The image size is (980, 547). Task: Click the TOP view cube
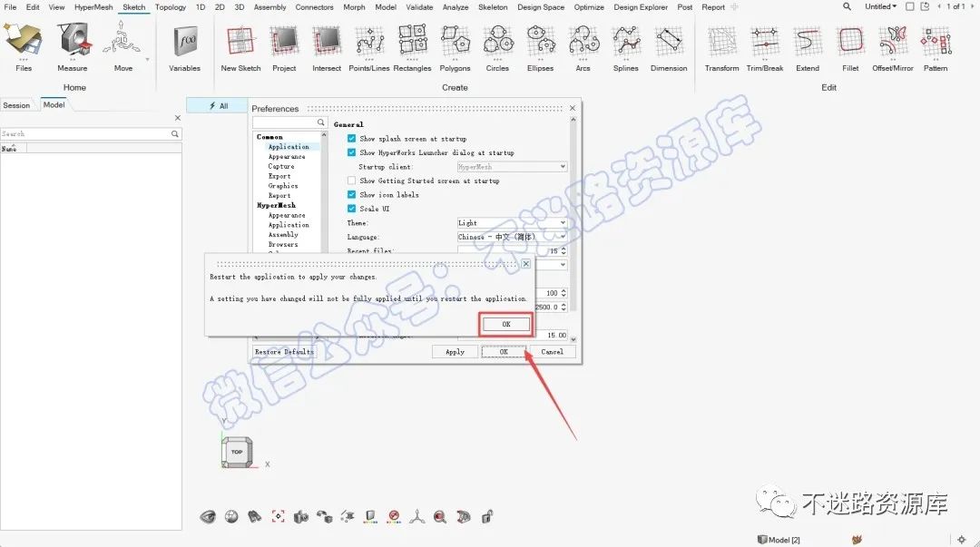point(237,452)
